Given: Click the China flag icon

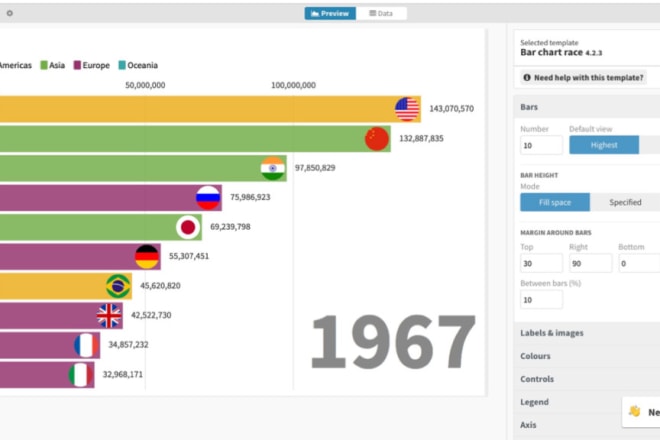Looking at the screenshot, I should click(x=377, y=139).
